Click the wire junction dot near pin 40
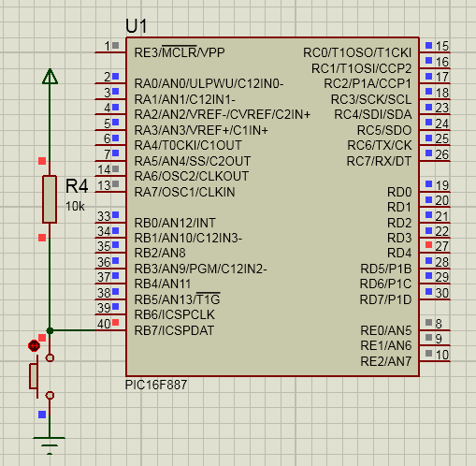The height and width of the screenshot is (466, 476). (x=50, y=330)
